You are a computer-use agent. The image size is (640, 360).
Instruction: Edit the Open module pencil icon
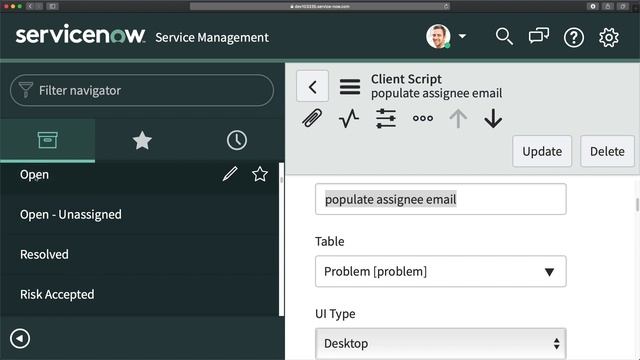tap(230, 174)
